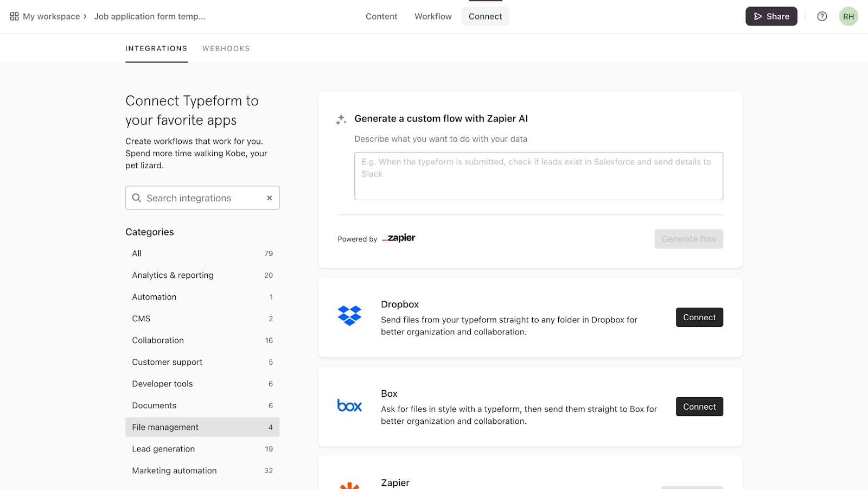This screenshot has height=489, width=868.
Task: Click the Zapier integration title
Action: 395,482
